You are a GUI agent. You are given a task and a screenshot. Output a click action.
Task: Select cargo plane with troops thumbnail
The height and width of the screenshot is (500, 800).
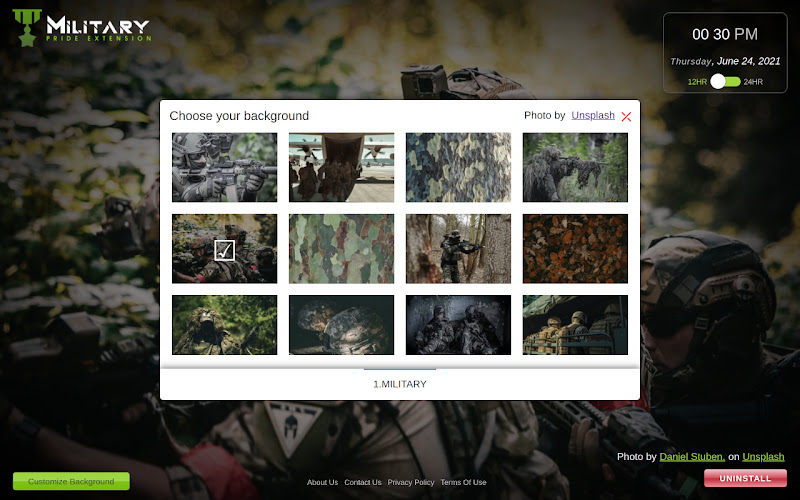pos(341,167)
